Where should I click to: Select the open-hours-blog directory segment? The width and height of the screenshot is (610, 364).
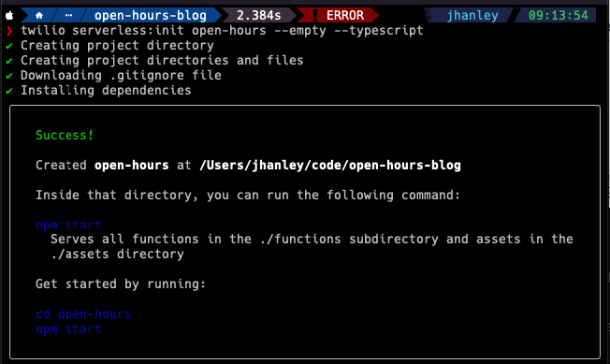151,16
